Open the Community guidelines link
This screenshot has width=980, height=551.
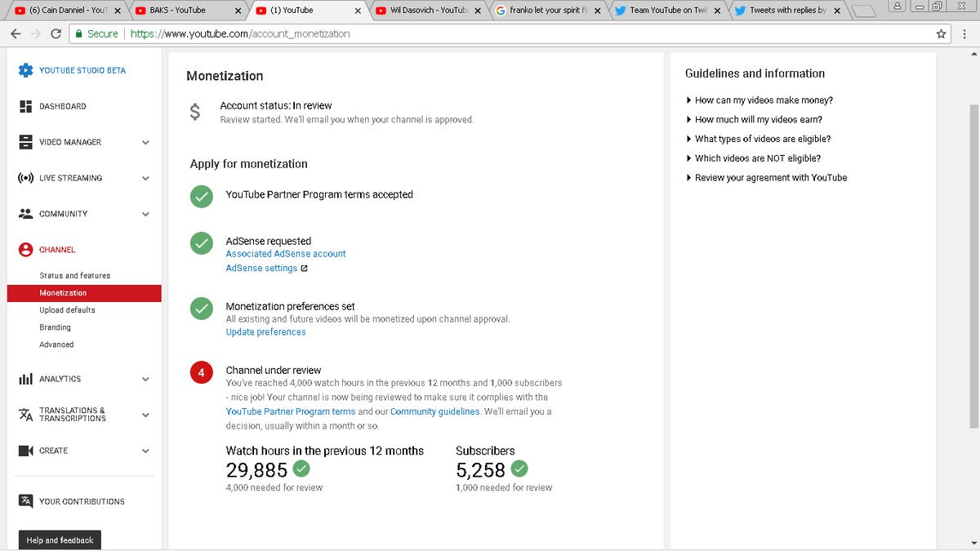coord(434,411)
